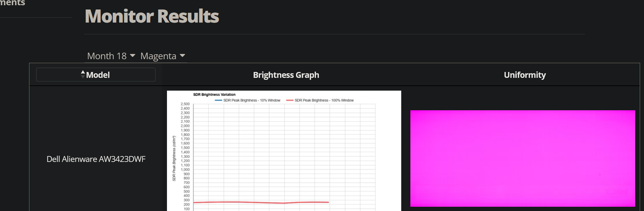Screen dimensions: 644x211
Task: Click the Uniformity column header
Action: tap(525, 75)
